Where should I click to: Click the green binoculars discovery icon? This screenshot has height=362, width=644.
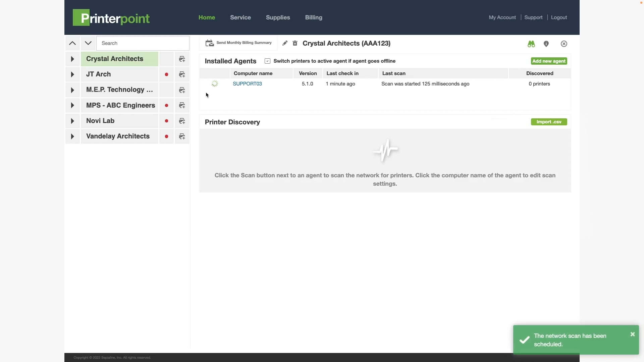[531, 44]
